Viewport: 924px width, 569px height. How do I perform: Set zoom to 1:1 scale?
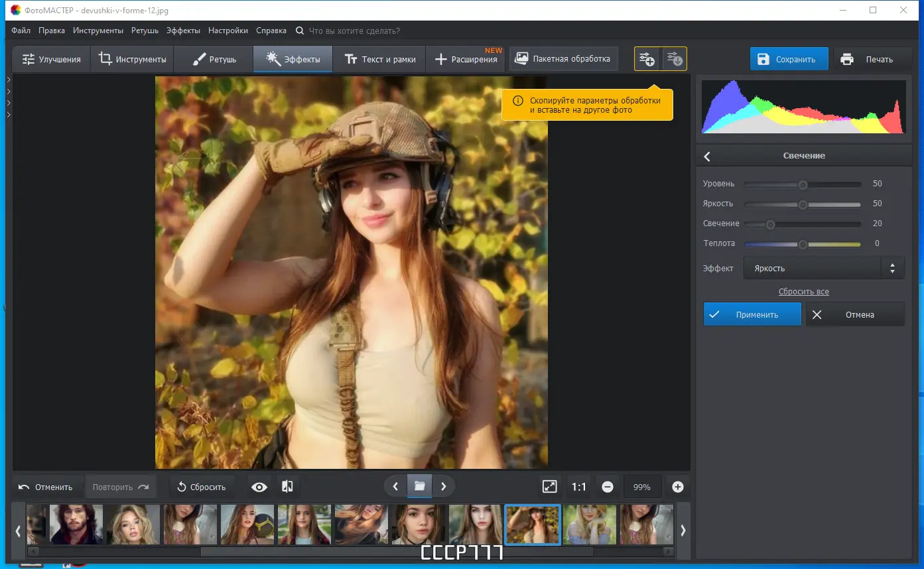[x=578, y=487]
